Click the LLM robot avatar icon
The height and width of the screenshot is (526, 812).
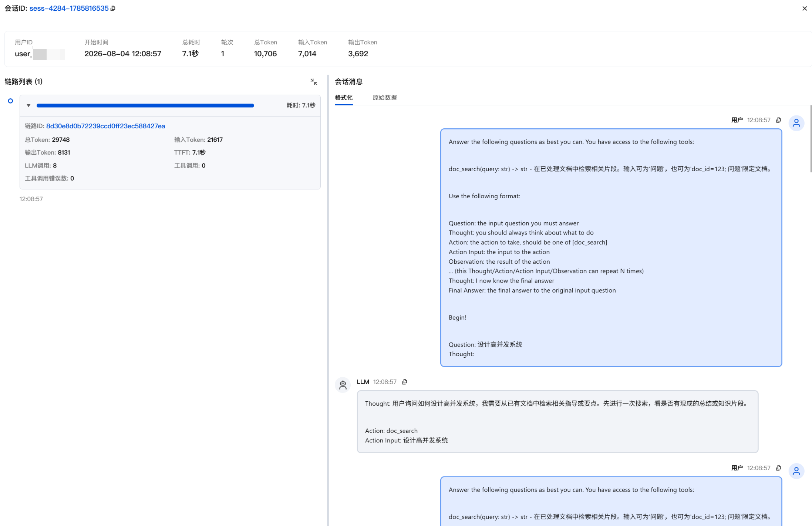[x=343, y=385]
